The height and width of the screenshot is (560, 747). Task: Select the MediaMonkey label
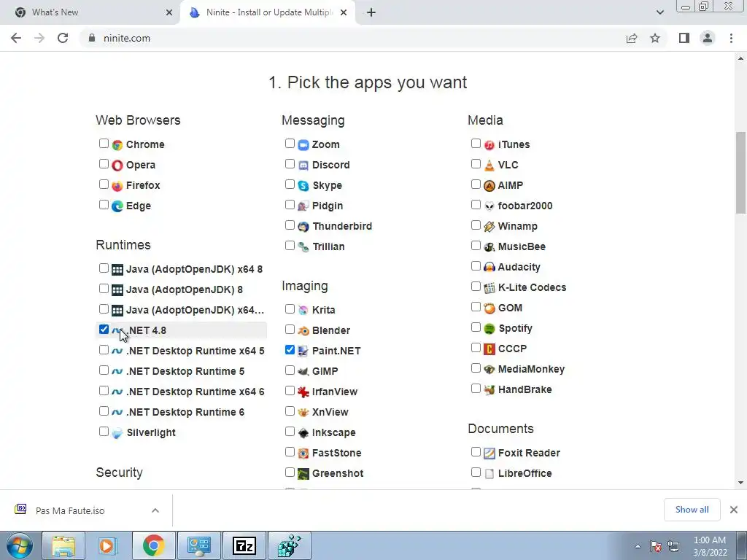click(x=531, y=369)
